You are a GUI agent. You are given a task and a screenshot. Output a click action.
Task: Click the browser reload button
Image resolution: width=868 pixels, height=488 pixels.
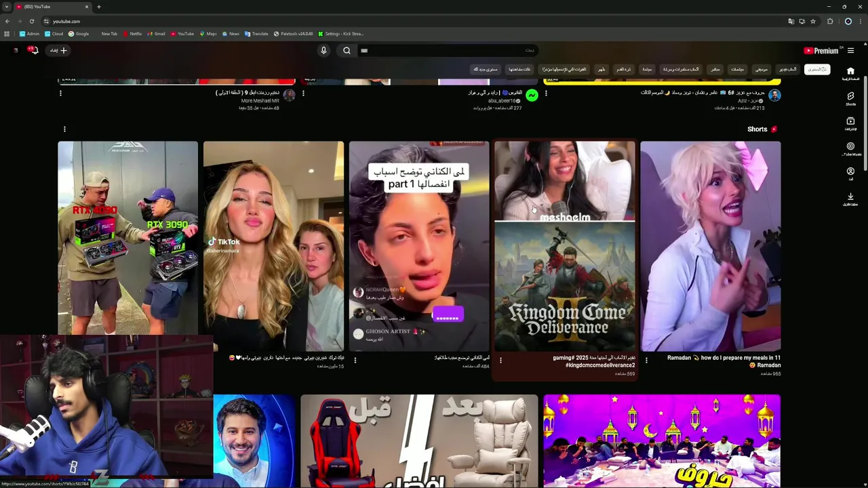click(31, 21)
